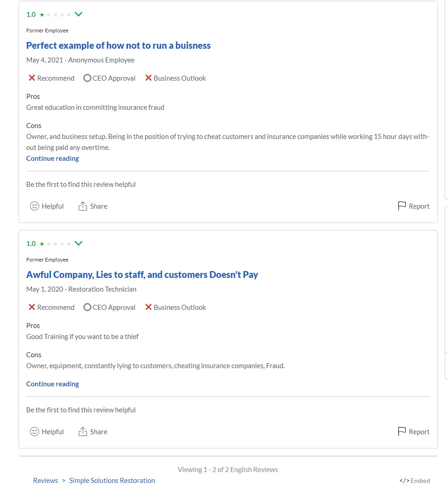The width and height of the screenshot is (448, 498).
Task: Open 'Perfect example of how not to run' review
Action: click(118, 46)
